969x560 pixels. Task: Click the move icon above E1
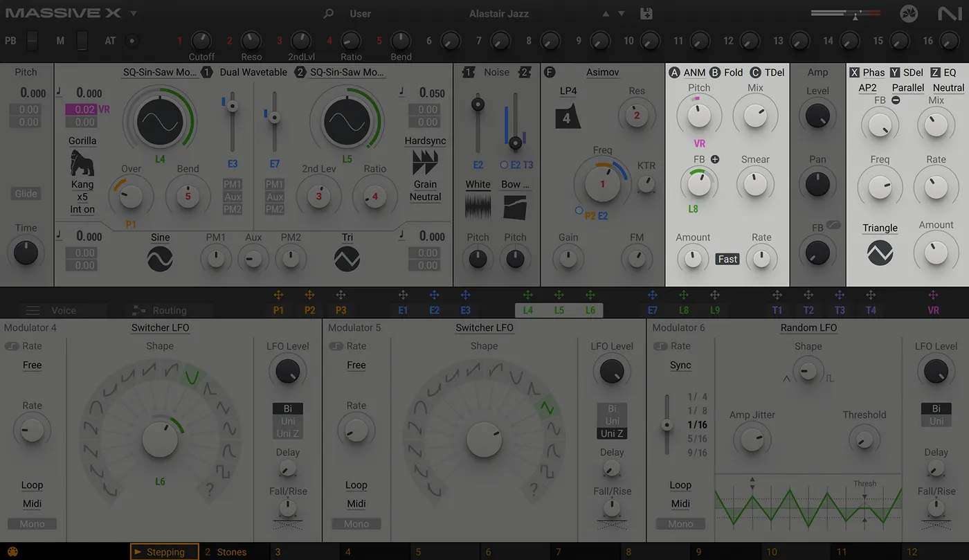tap(403, 296)
